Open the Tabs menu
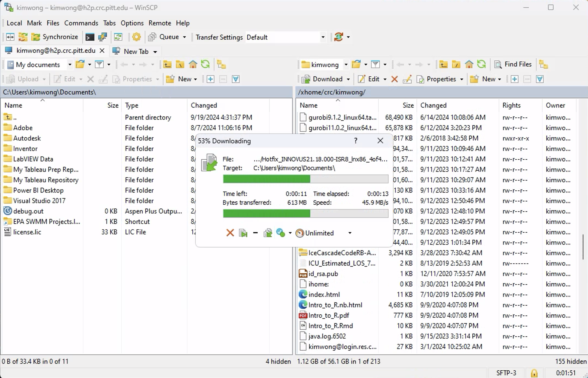 (x=109, y=23)
